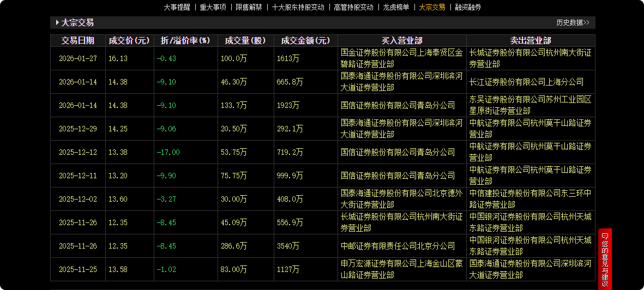644x290 pixels.
Task: Select the date cell 2025-12-11
Action: (x=77, y=176)
